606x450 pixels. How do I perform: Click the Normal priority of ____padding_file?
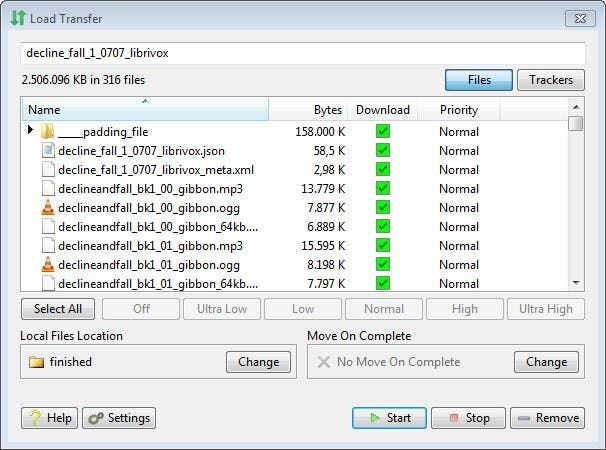coord(459,132)
